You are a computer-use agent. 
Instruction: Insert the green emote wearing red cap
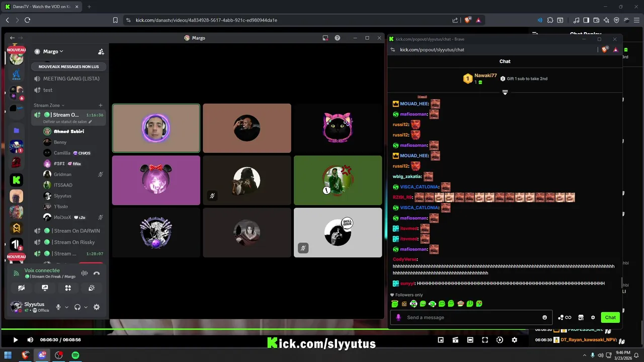[x=460, y=304]
